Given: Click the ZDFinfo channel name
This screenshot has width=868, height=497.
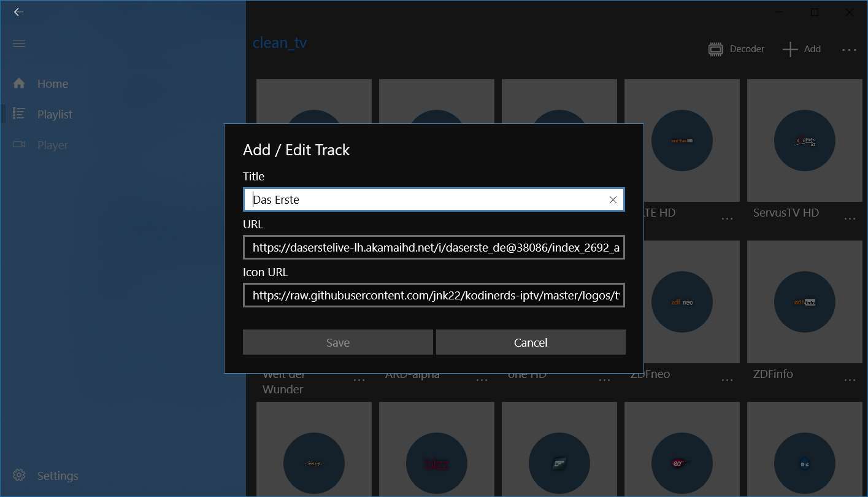Looking at the screenshot, I should click(773, 374).
